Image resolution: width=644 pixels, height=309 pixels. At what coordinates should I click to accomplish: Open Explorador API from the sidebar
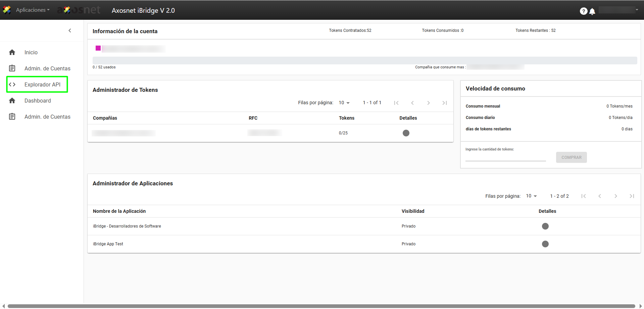coord(42,84)
